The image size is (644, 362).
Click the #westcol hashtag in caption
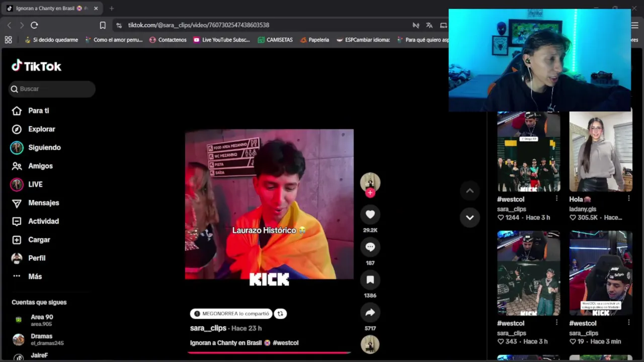(285, 343)
